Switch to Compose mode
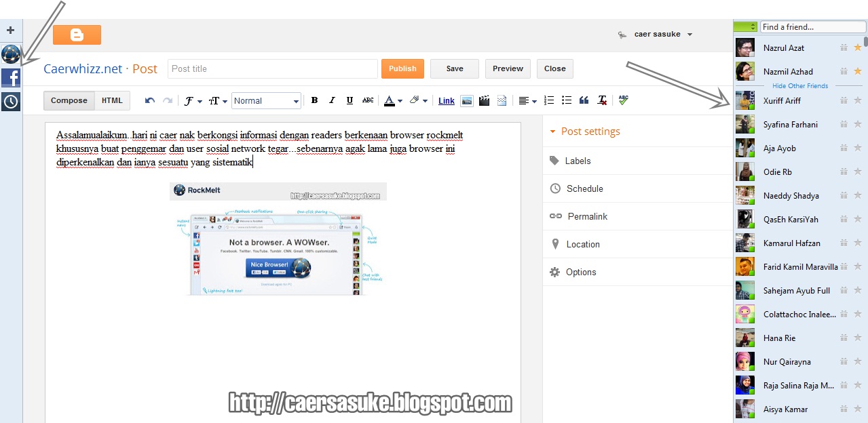 [69, 100]
